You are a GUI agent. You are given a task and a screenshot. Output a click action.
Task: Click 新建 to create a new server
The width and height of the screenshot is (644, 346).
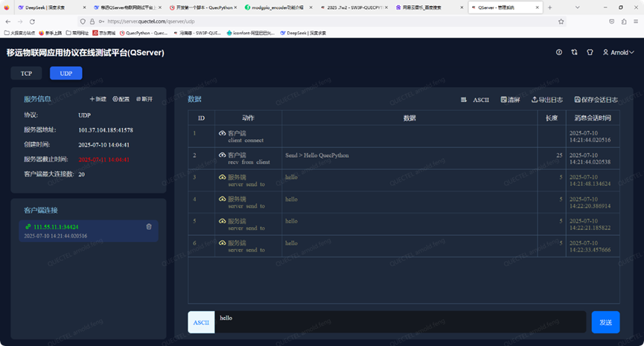(98, 99)
